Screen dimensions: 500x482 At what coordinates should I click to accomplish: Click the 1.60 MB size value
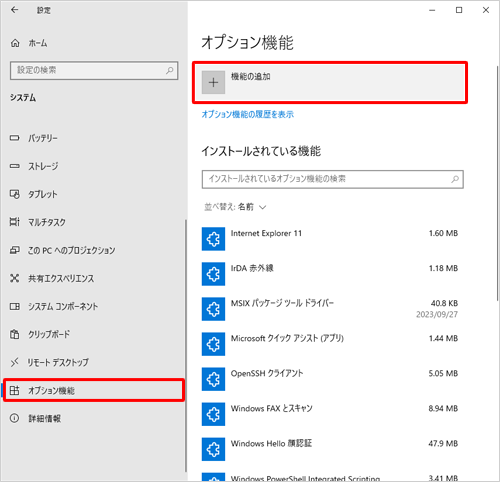(443, 233)
